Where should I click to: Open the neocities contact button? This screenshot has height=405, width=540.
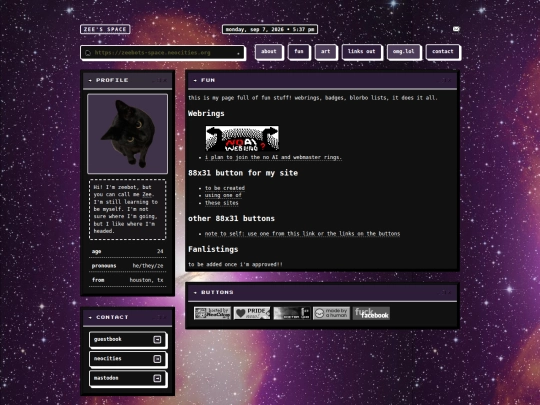click(128, 359)
